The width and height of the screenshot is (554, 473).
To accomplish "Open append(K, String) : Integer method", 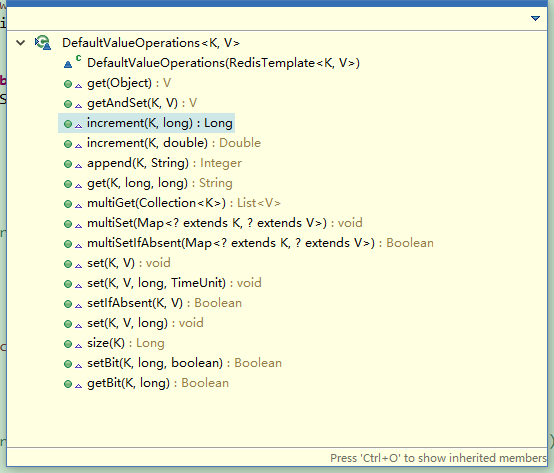I will [164, 163].
